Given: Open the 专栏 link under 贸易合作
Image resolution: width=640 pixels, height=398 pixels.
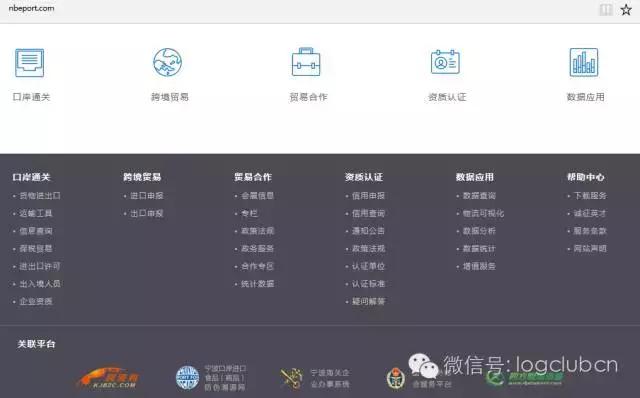Looking at the screenshot, I should click(x=249, y=213).
